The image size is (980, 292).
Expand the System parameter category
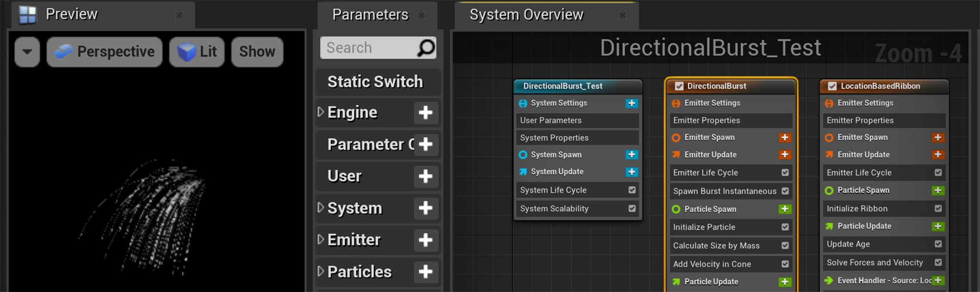coord(321,207)
